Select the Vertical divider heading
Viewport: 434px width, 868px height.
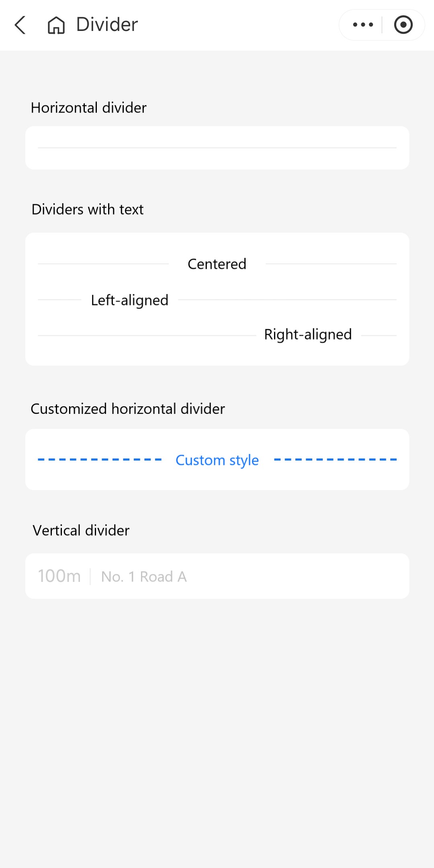(81, 531)
